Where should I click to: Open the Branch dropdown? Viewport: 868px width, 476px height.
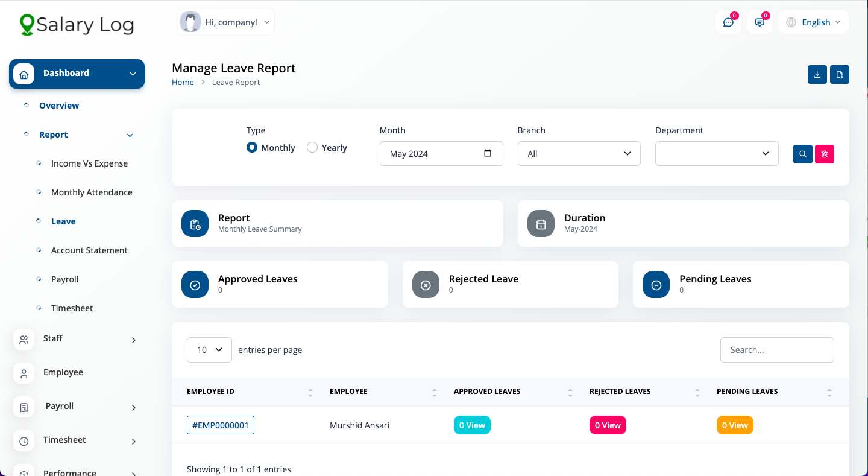[x=579, y=154]
